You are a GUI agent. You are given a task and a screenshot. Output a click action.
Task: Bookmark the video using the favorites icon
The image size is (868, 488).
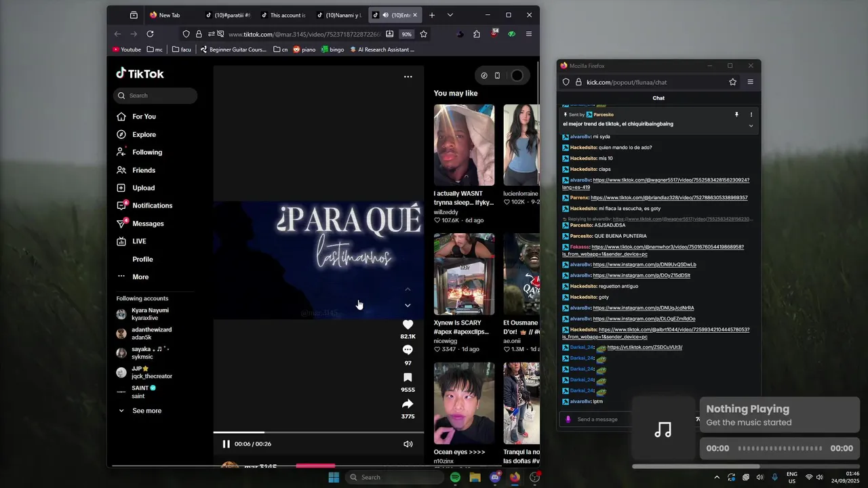[408, 378]
